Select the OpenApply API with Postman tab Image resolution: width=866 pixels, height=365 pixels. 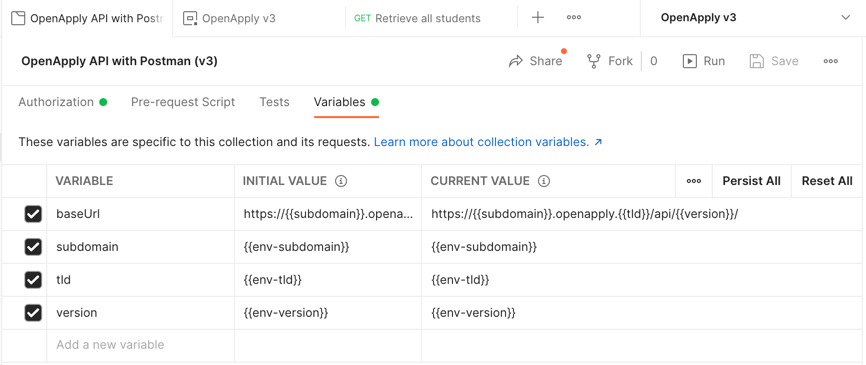(x=87, y=18)
